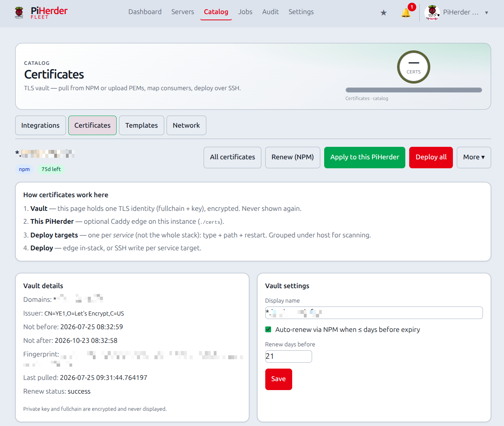Expand the user account dropdown arrow
Image resolution: width=504 pixels, height=426 pixels.
tap(486, 12)
